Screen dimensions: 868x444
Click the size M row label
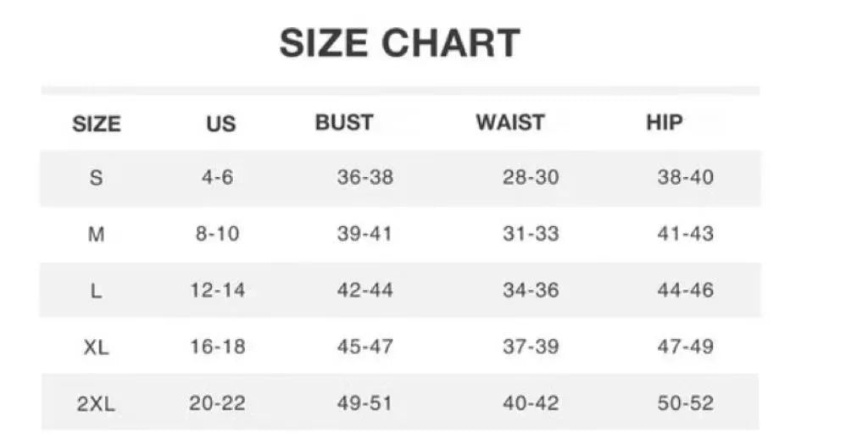[97, 234]
